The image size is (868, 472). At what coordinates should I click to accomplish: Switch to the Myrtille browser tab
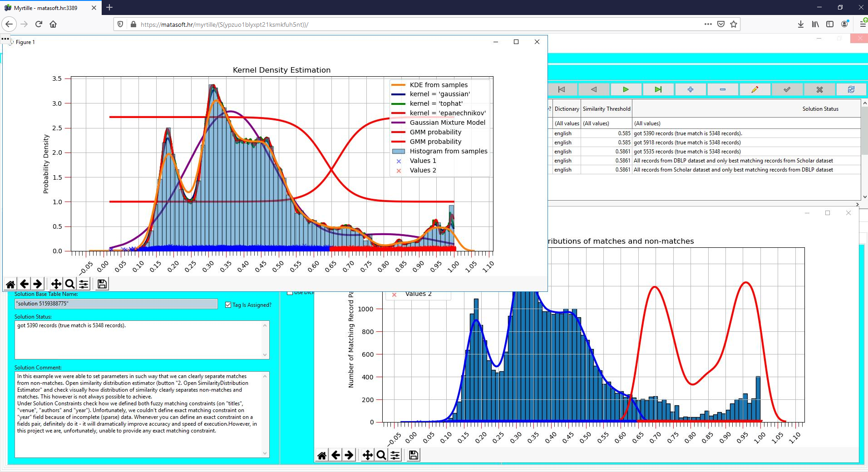coord(45,8)
